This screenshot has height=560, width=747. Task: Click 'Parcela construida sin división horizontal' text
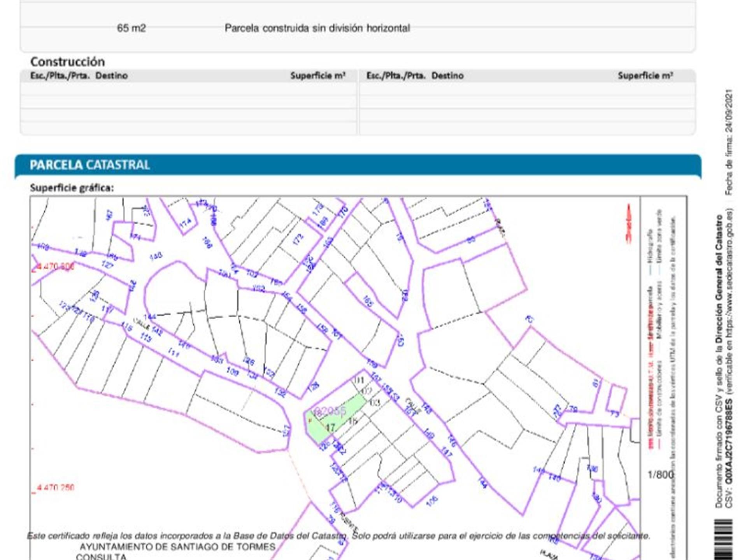317,28
